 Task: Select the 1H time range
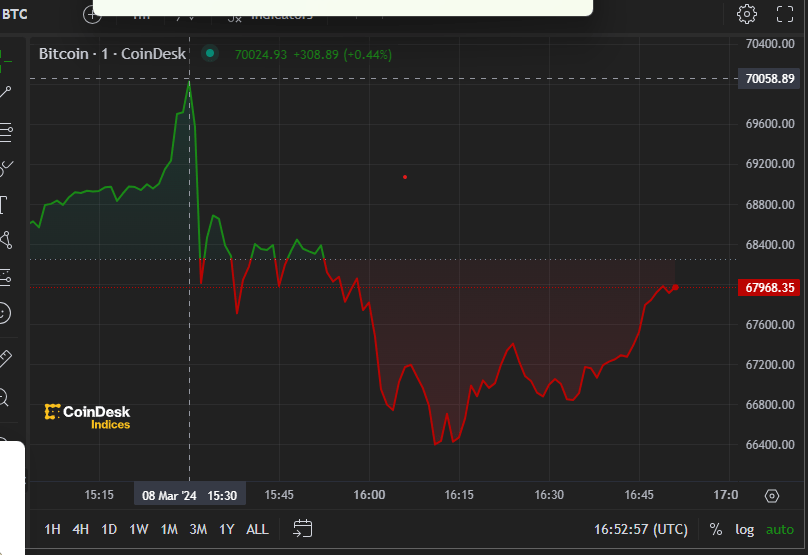[53, 529]
